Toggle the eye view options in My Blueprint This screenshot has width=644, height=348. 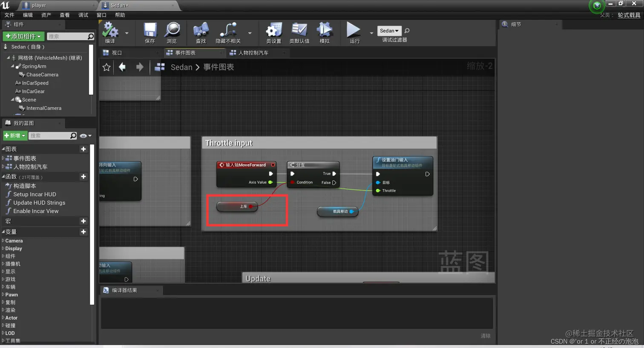click(x=86, y=136)
